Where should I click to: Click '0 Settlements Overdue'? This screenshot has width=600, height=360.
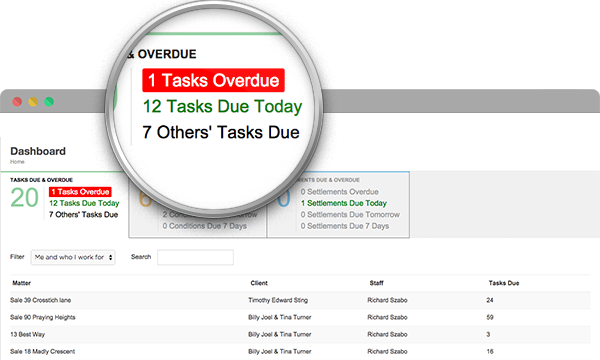click(339, 192)
